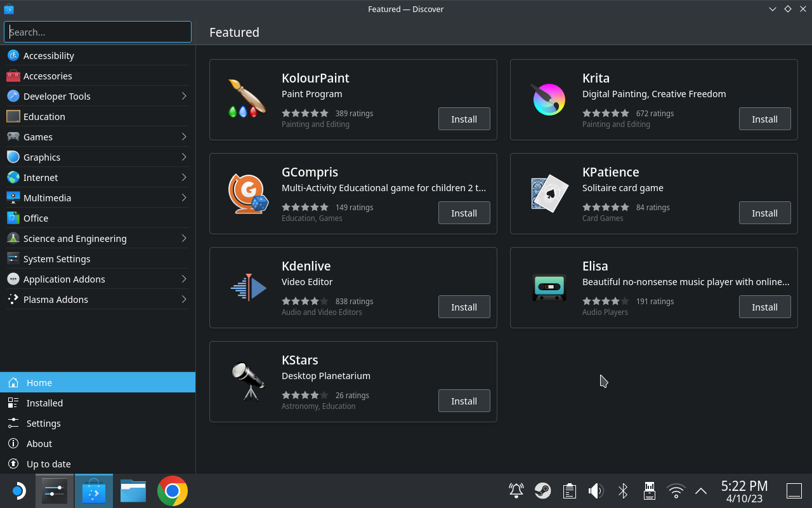The width and height of the screenshot is (812, 508).
Task: Open the Up to date updates page
Action: 98,464
